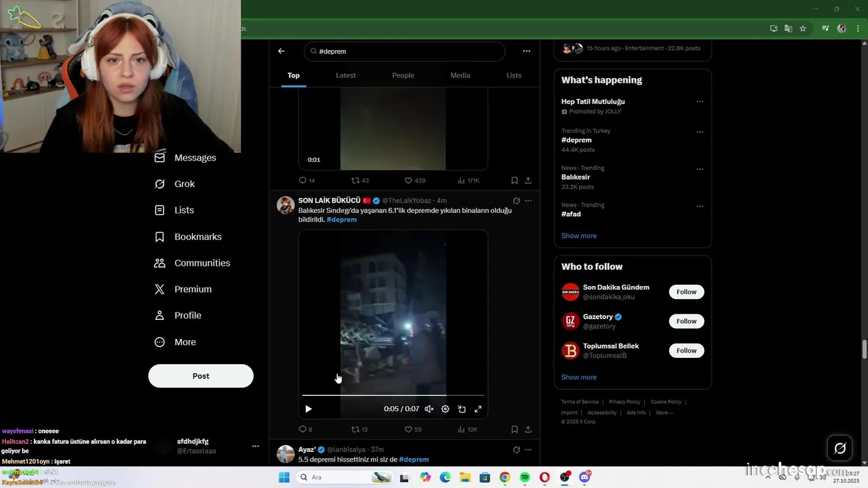Switch to the Media tab
This screenshot has width=868, height=488.
pos(460,75)
